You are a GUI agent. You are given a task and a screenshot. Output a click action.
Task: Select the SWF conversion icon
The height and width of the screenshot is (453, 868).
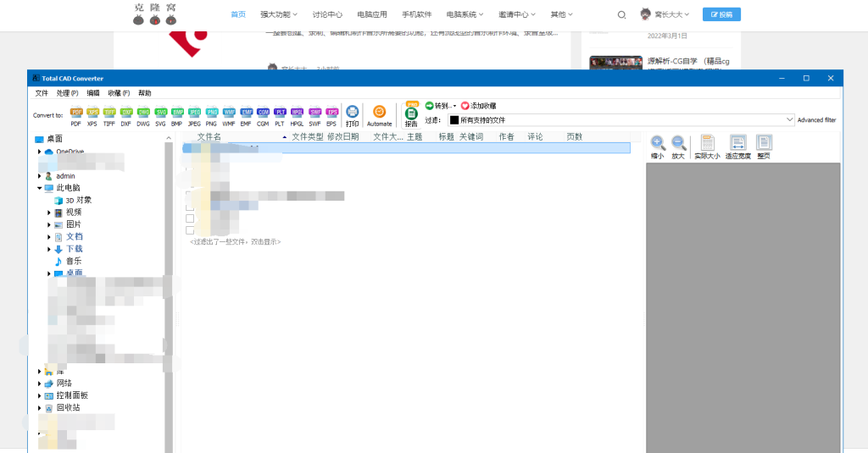[x=314, y=116]
